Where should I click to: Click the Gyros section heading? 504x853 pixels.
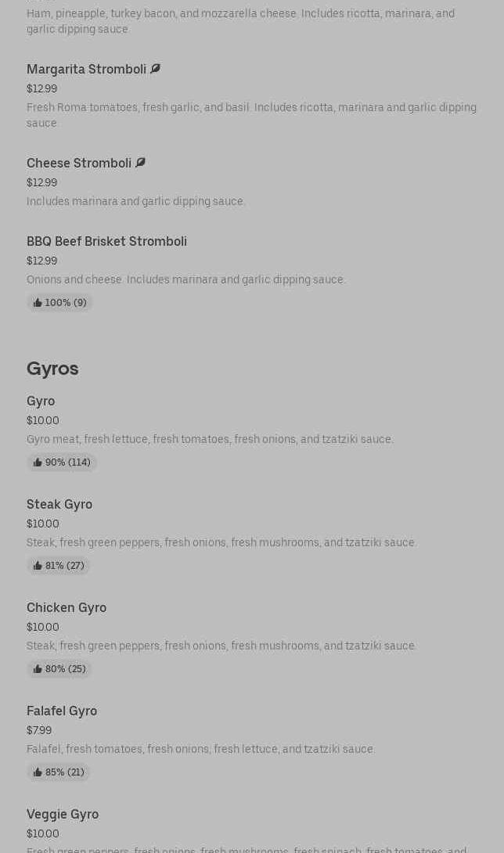(x=52, y=368)
